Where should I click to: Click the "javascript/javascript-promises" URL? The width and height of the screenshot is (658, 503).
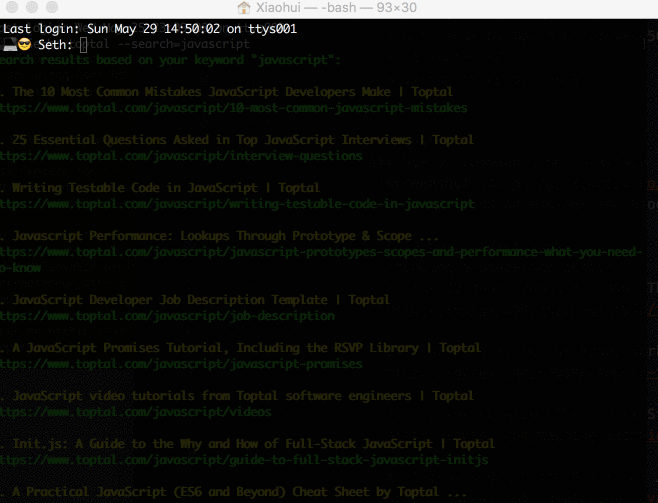tap(181, 364)
